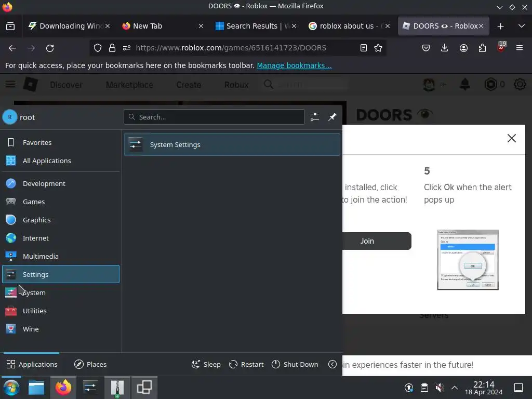This screenshot has width=532, height=399.
Task: Click the Sleep button
Action: pos(206,364)
